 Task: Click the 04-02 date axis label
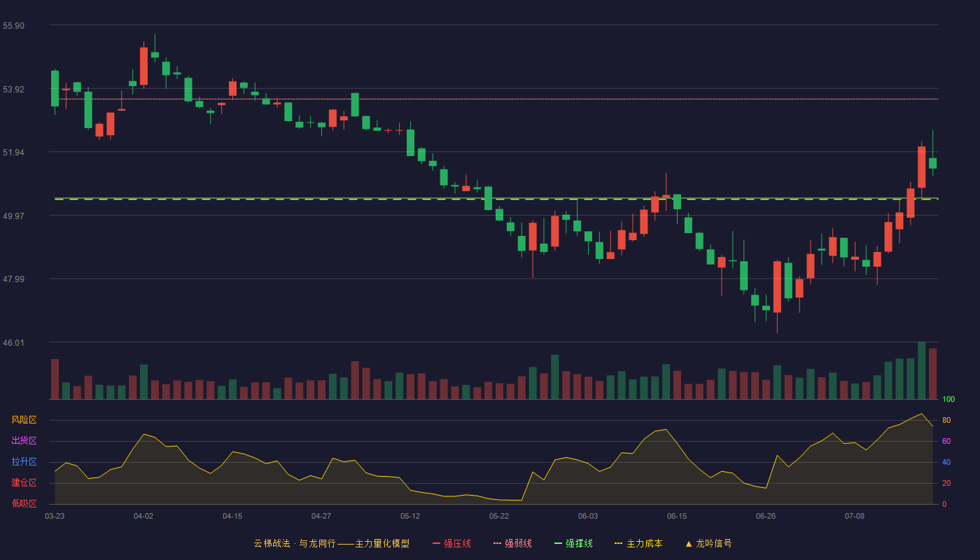pyautogui.click(x=143, y=516)
